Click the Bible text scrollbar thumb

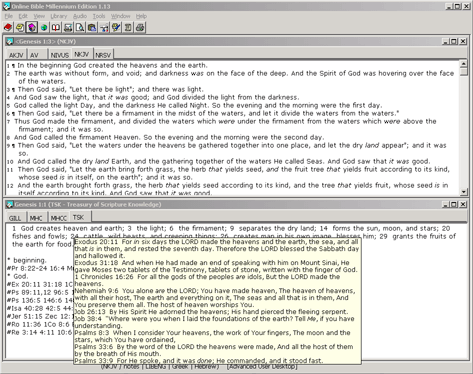click(463, 72)
